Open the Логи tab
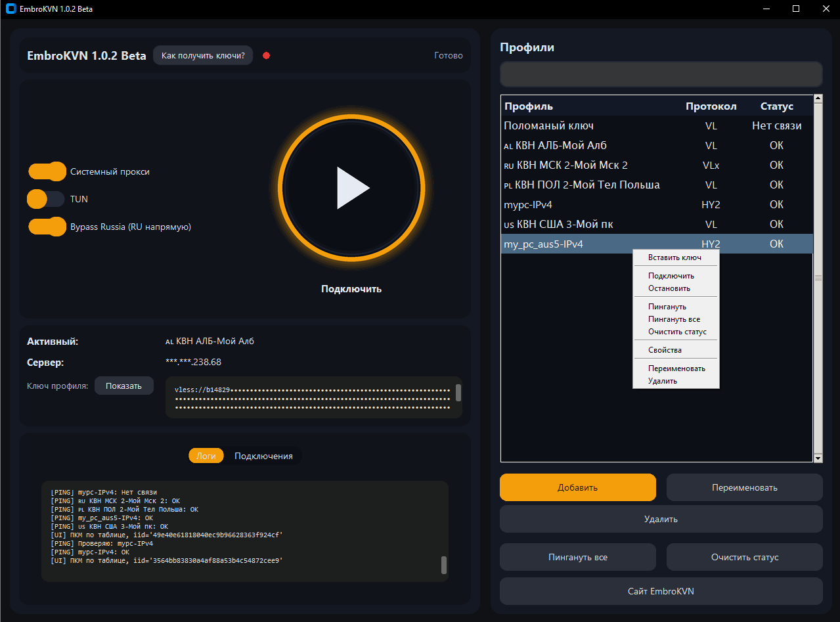840x622 pixels. pyautogui.click(x=206, y=456)
